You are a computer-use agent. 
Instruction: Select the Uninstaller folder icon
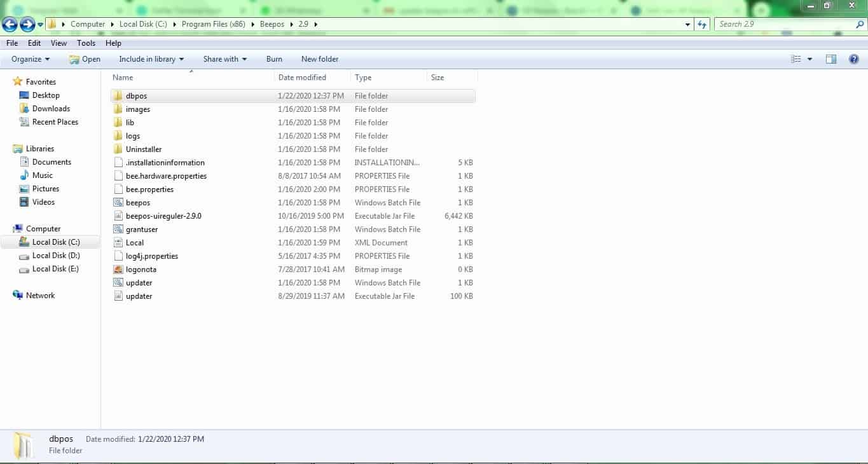[x=118, y=149]
